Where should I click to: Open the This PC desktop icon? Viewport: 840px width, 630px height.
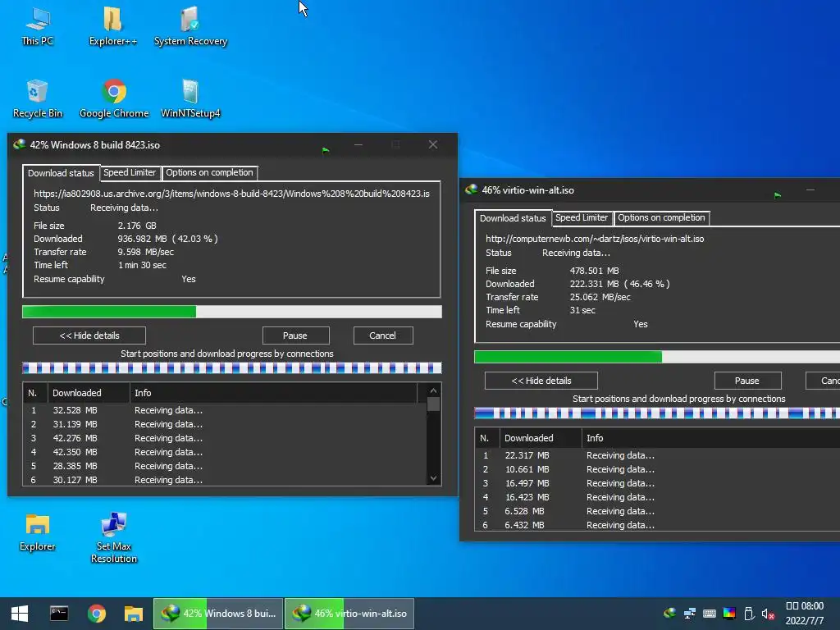pyautogui.click(x=38, y=27)
